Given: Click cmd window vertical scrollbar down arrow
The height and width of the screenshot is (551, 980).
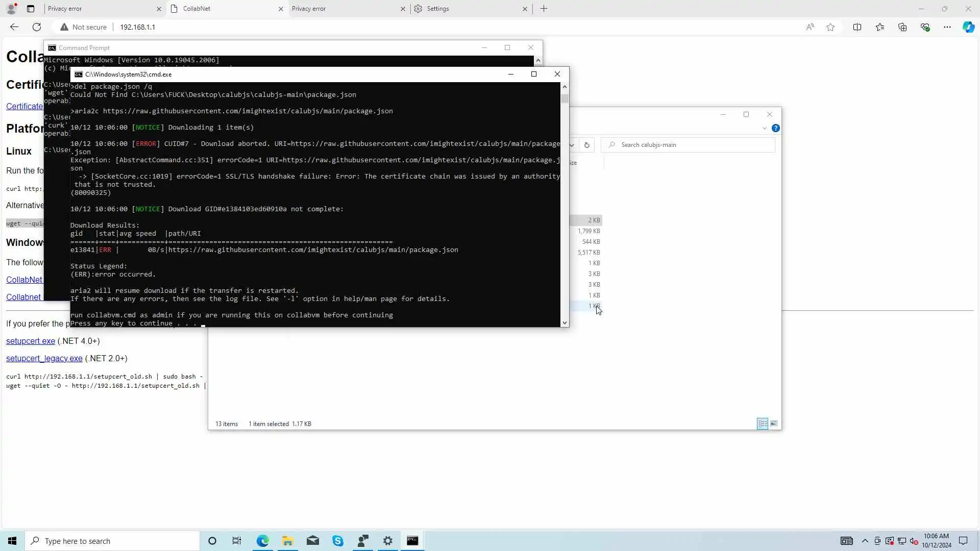Looking at the screenshot, I should [x=565, y=322].
